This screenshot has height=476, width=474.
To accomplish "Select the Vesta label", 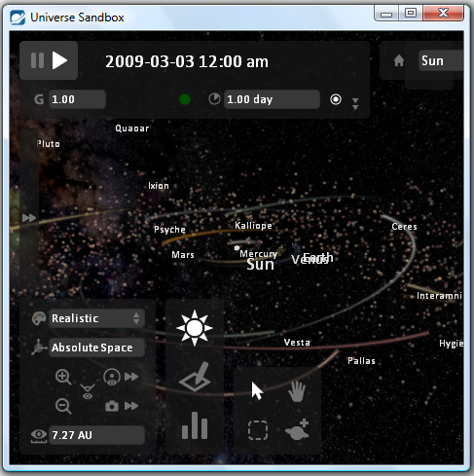I will (297, 343).
